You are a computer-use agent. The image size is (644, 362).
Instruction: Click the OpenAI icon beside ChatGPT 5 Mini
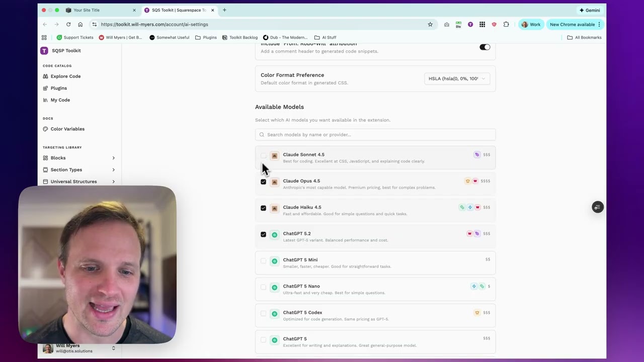tap(274, 261)
